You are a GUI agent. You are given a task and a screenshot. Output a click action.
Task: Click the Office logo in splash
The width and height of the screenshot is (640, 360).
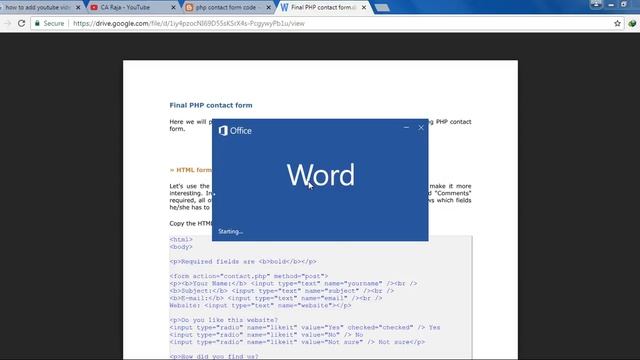[235, 131]
